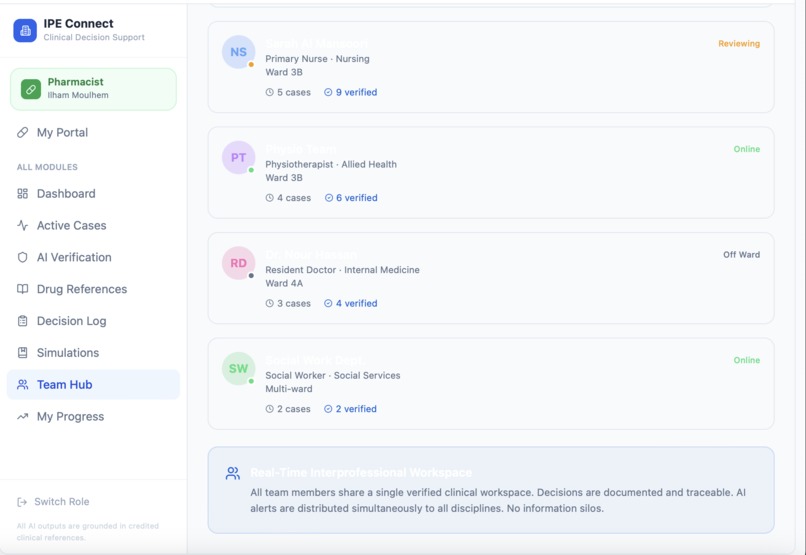Click the clock icon beside 3 cases

pos(269,304)
